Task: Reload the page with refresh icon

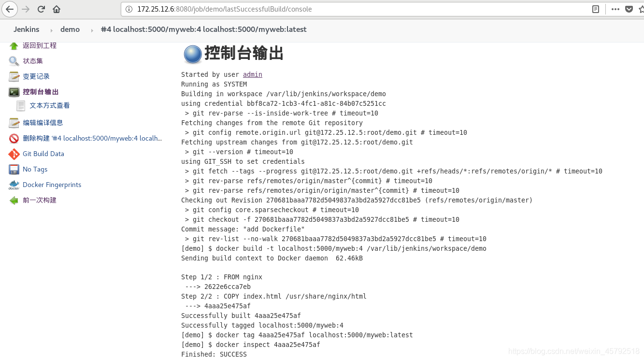Action: [x=41, y=9]
